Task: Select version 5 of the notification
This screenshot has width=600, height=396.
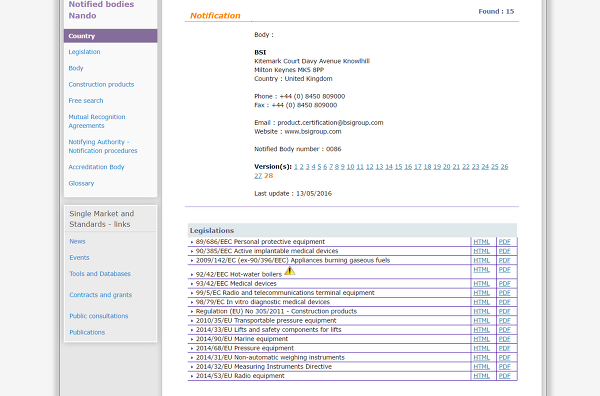Action: pos(319,167)
